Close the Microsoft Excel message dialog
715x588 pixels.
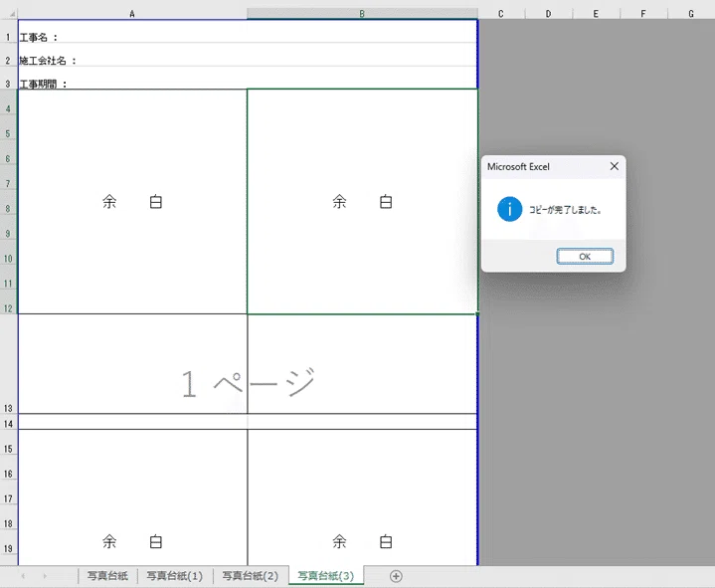pyautogui.click(x=615, y=166)
